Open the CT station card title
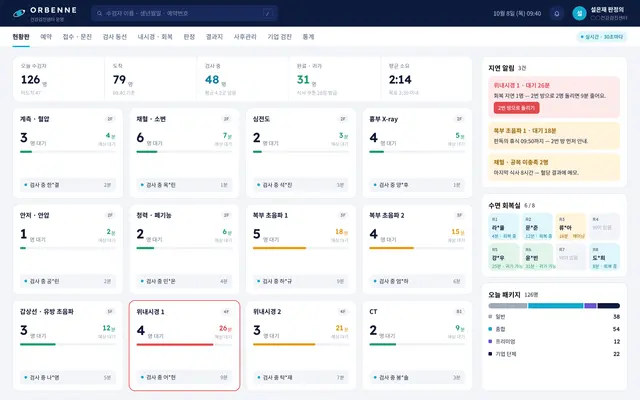 coord(373,312)
